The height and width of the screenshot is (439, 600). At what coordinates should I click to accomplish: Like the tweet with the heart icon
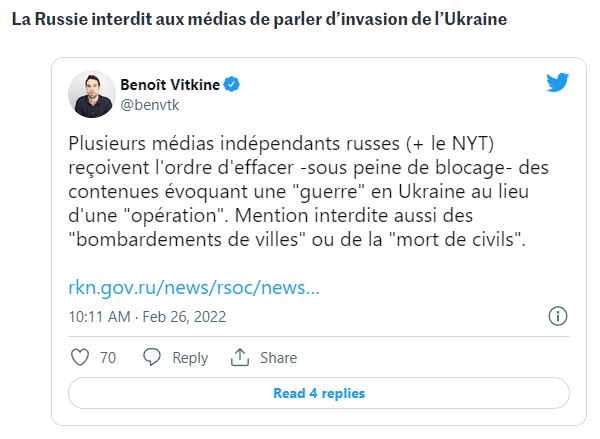(82, 357)
